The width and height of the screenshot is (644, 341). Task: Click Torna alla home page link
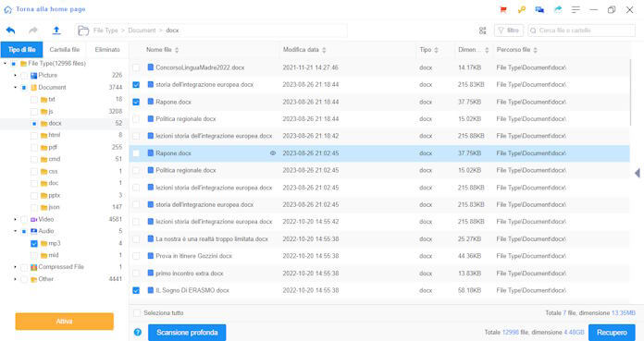coord(51,9)
